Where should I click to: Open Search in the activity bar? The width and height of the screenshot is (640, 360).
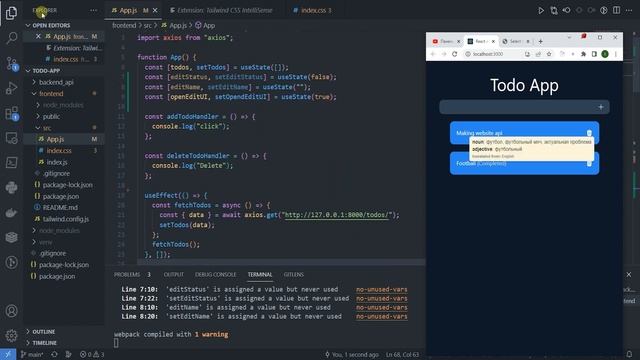(x=11, y=38)
